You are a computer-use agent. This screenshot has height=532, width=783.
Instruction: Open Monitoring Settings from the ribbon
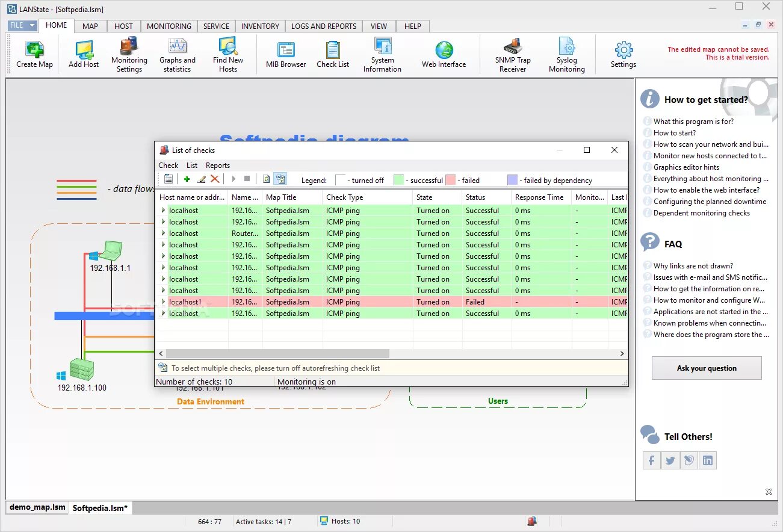pos(129,46)
